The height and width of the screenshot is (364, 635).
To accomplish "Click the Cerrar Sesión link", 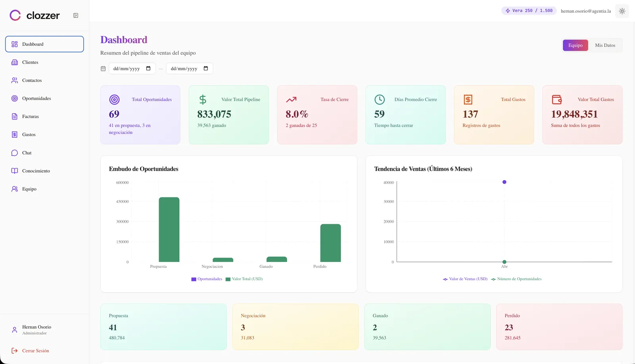I will pos(36,351).
